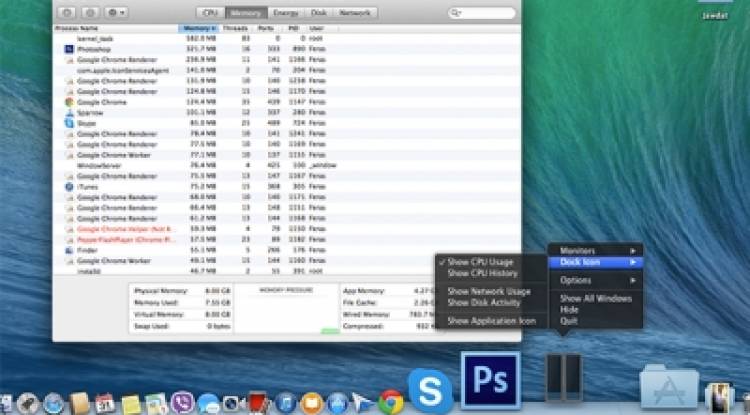This screenshot has height=415, width=750.
Task: Open Messages from the Dock
Action: 208,403
